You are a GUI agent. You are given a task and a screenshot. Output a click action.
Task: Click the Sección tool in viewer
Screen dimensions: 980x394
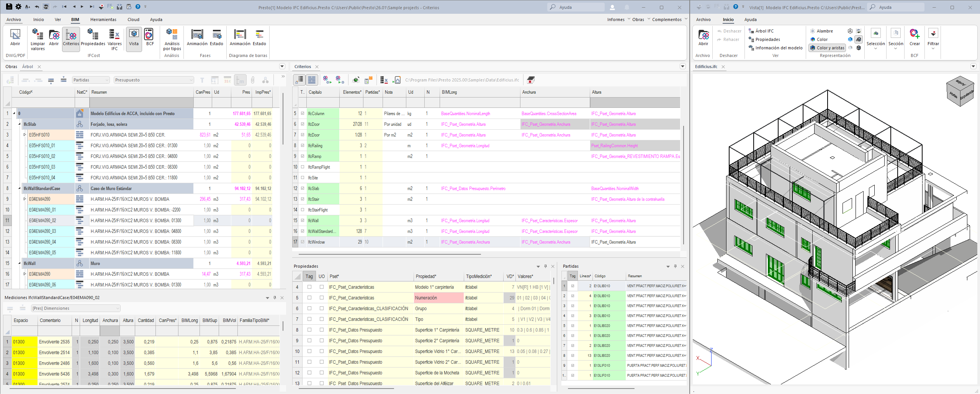895,39
